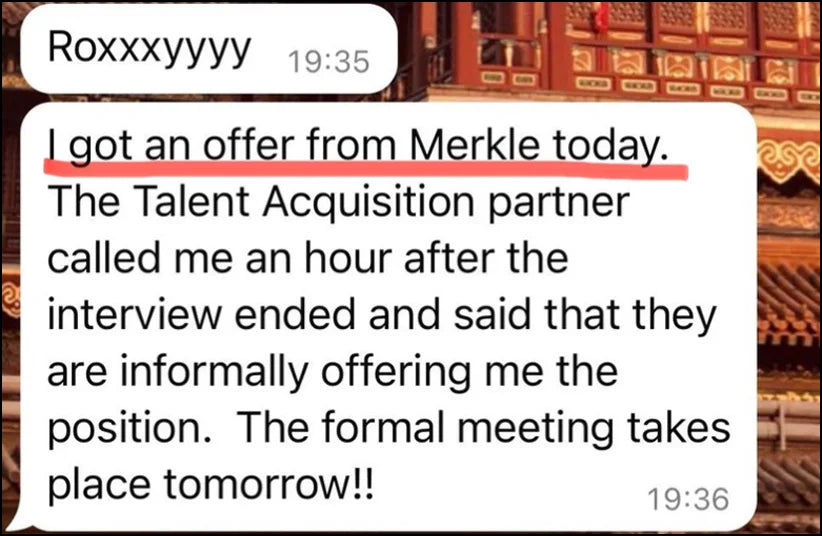Image resolution: width=822 pixels, height=536 pixels.
Task: Tap the word Merkle in the message
Action: [474, 145]
